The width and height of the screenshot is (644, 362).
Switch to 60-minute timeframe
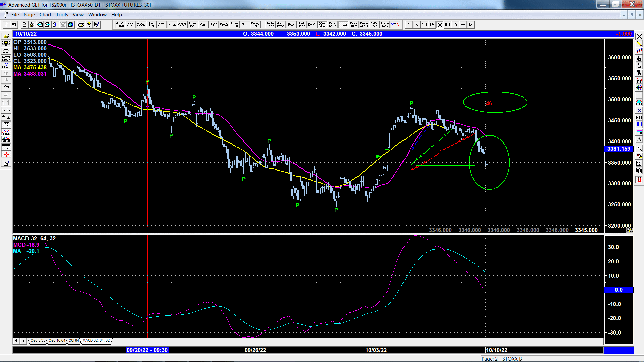(447, 25)
